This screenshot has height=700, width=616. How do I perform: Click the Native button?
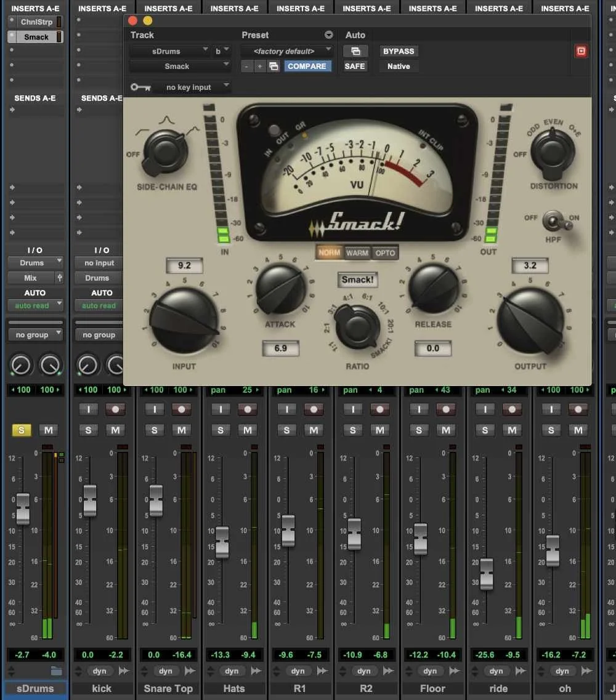click(399, 66)
